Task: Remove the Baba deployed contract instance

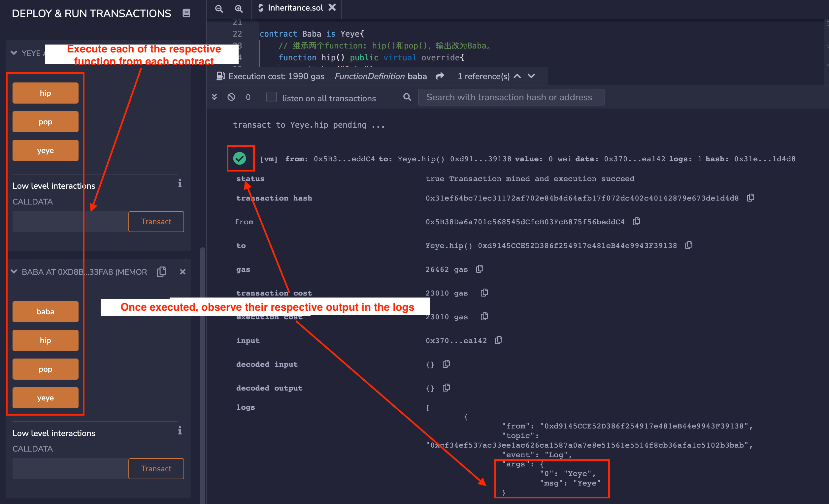Action: [183, 272]
